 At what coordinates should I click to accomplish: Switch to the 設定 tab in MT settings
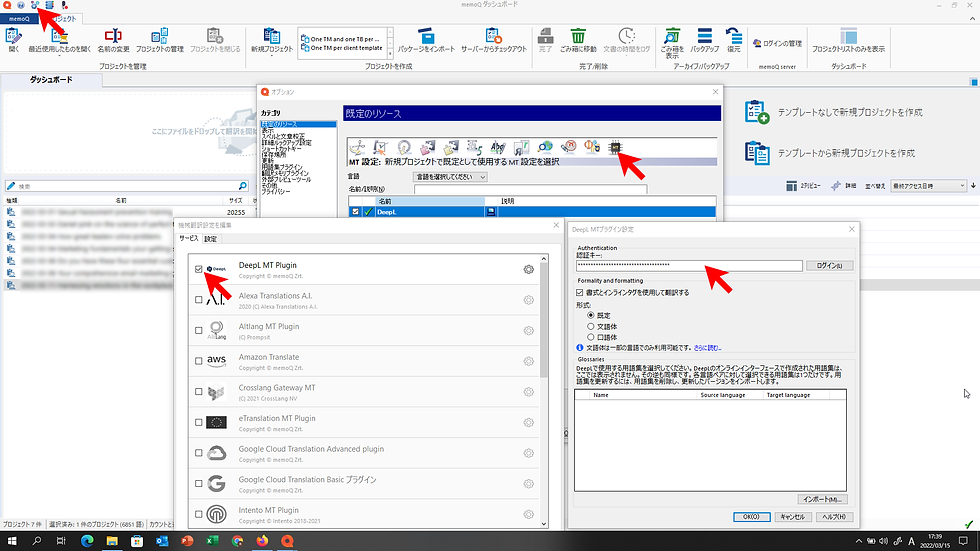[x=211, y=239]
